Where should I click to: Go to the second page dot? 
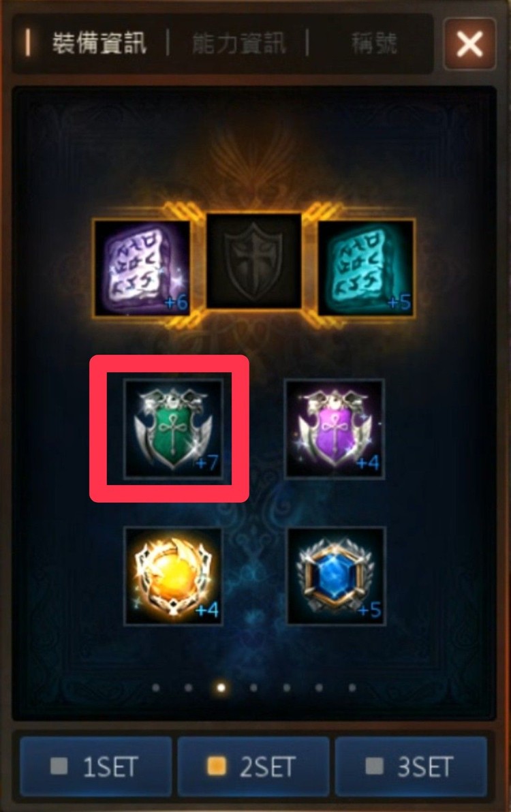(x=189, y=688)
